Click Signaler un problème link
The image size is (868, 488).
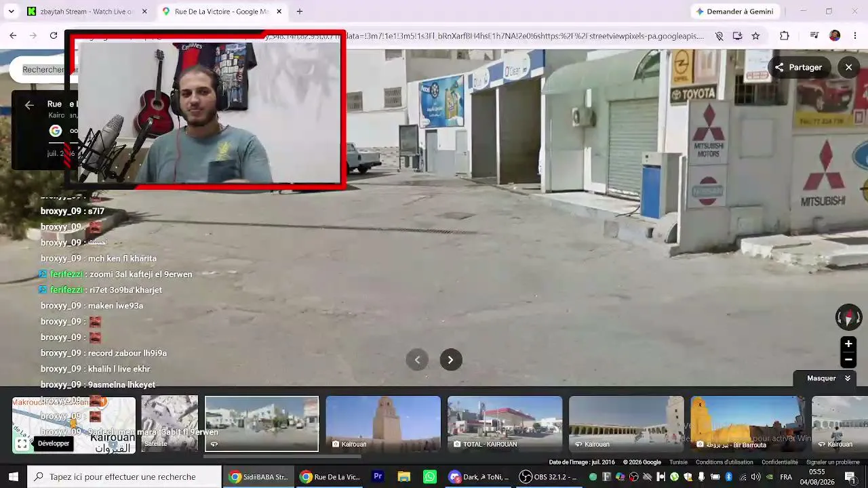pos(833,462)
